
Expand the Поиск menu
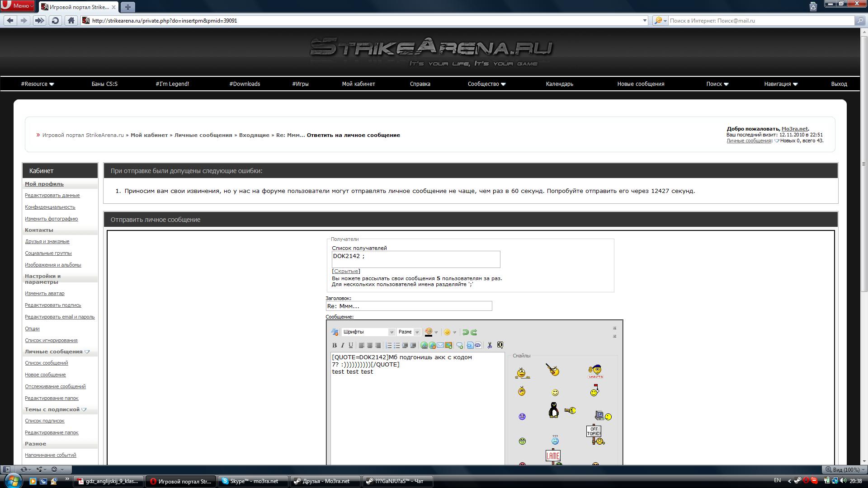coord(717,84)
